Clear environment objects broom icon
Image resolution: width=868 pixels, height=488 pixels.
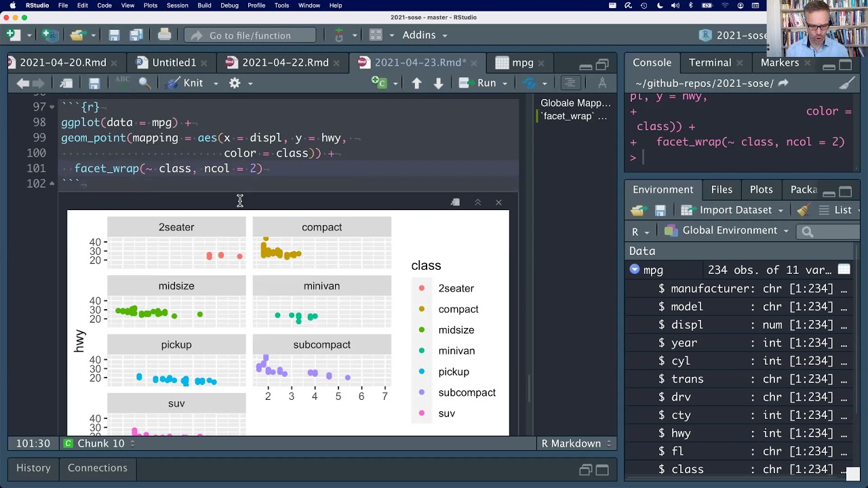804,210
